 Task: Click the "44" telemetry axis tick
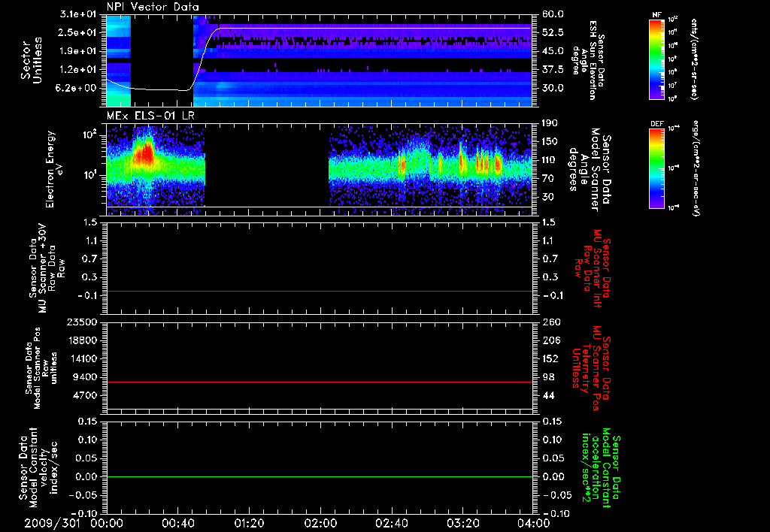[548, 395]
